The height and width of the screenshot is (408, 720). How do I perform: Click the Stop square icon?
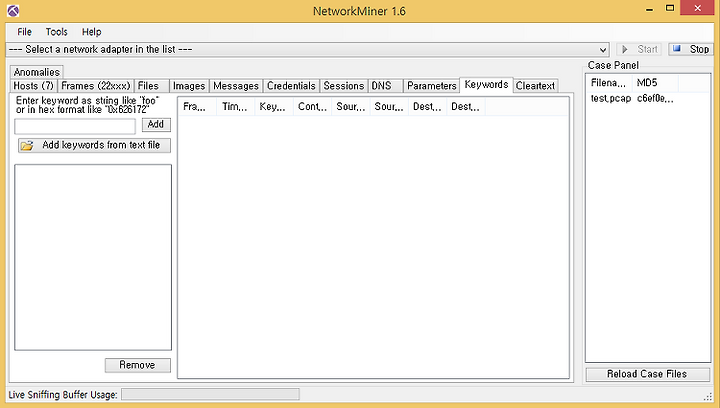click(677, 48)
